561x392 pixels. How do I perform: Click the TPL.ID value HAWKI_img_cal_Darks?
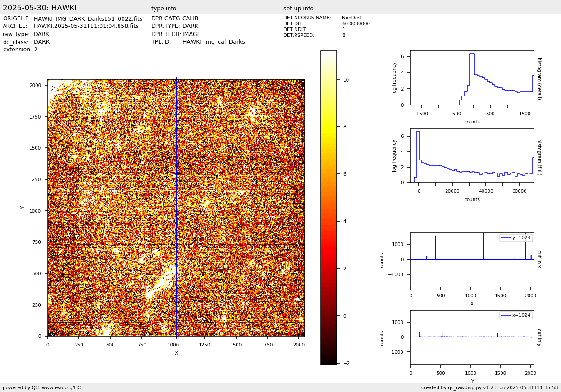(x=214, y=42)
